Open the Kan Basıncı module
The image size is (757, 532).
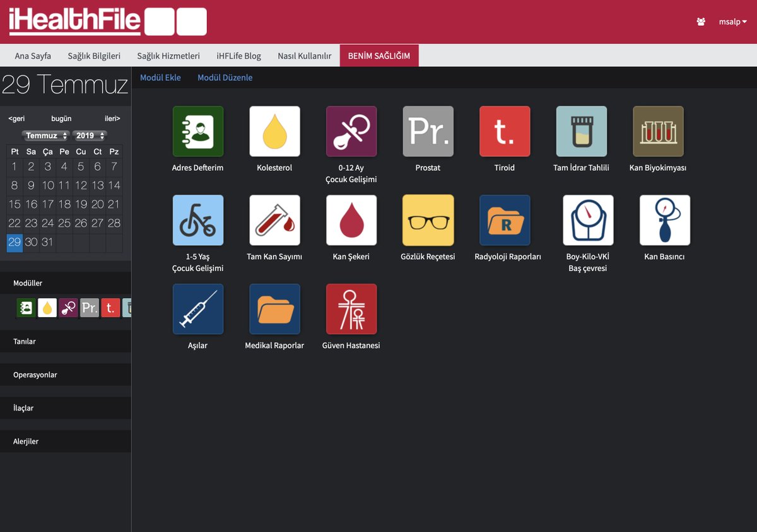click(x=665, y=220)
